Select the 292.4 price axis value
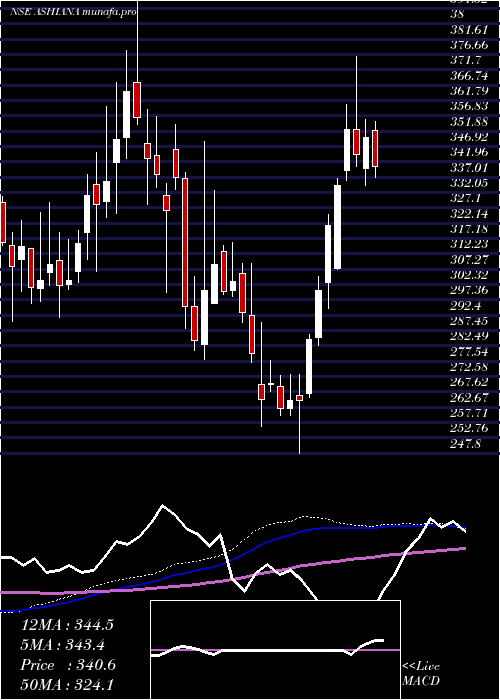 tap(466, 306)
